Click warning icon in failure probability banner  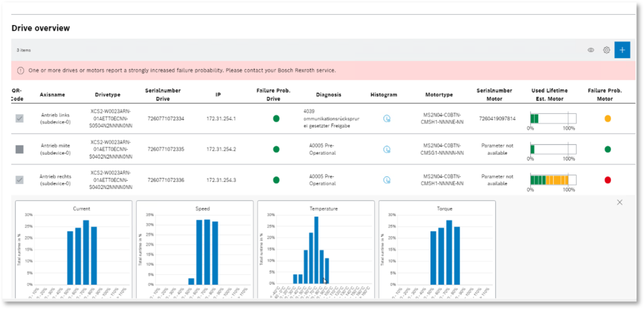click(20, 70)
